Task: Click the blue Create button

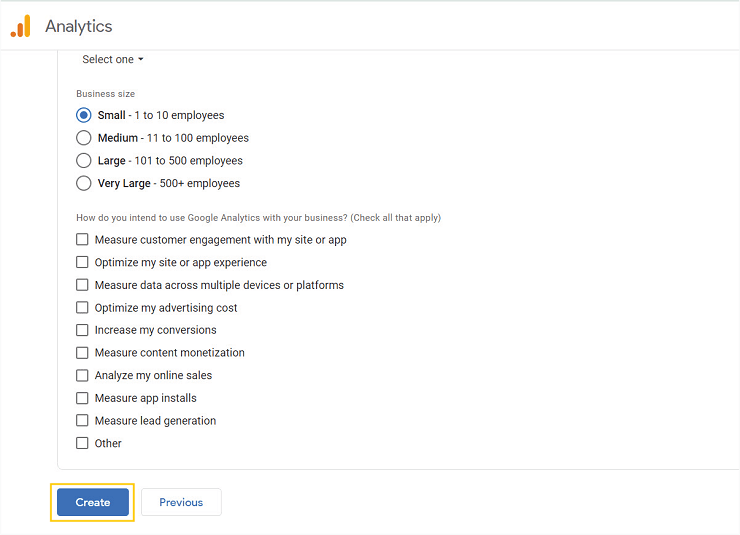Action: pos(93,502)
